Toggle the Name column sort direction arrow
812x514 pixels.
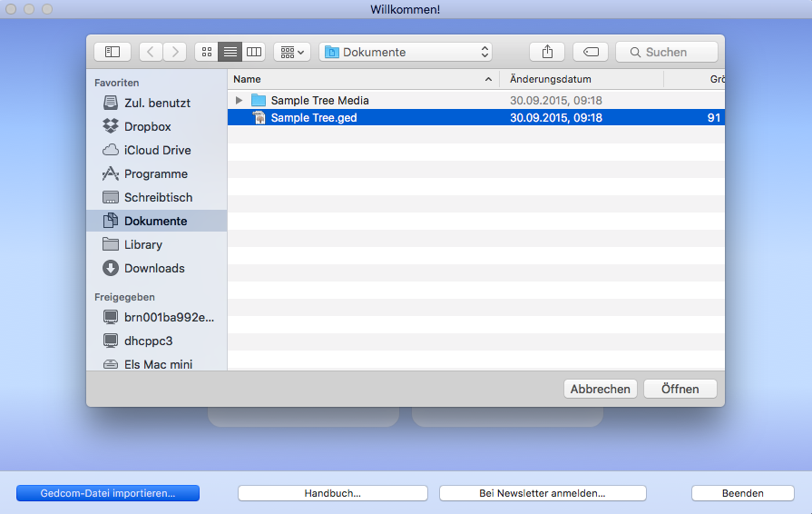pos(488,79)
